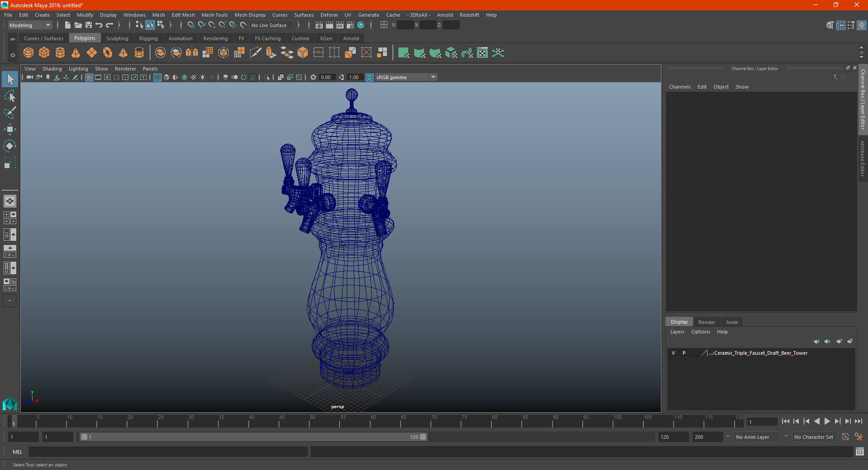Screen dimensions: 868x470
Task: Click No Live Surface field
Action: point(272,25)
